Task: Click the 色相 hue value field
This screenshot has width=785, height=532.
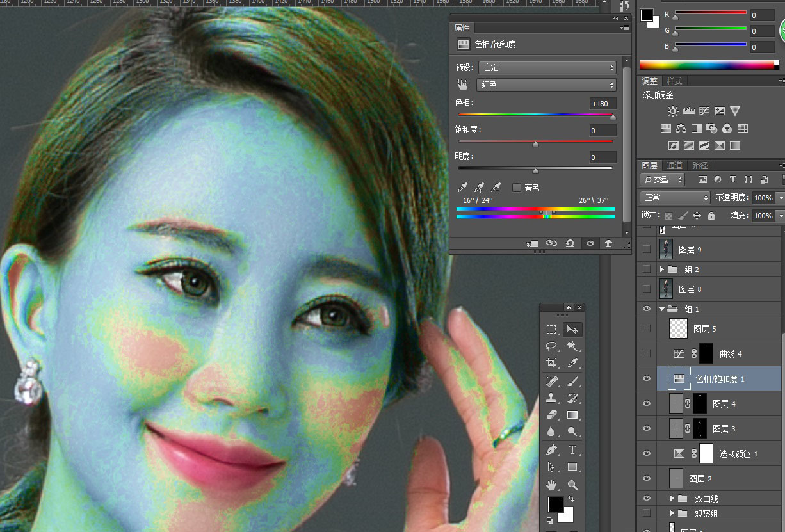Action: (x=603, y=104)
